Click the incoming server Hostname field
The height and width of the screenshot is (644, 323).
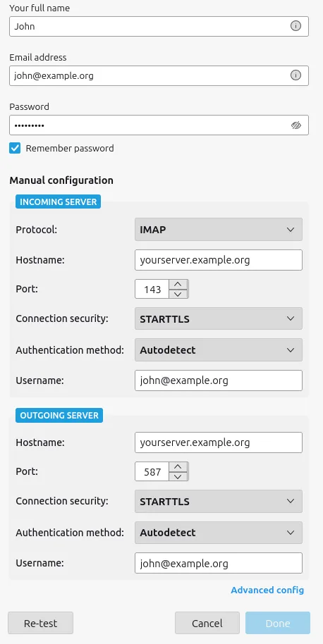(x=218, y=260)
